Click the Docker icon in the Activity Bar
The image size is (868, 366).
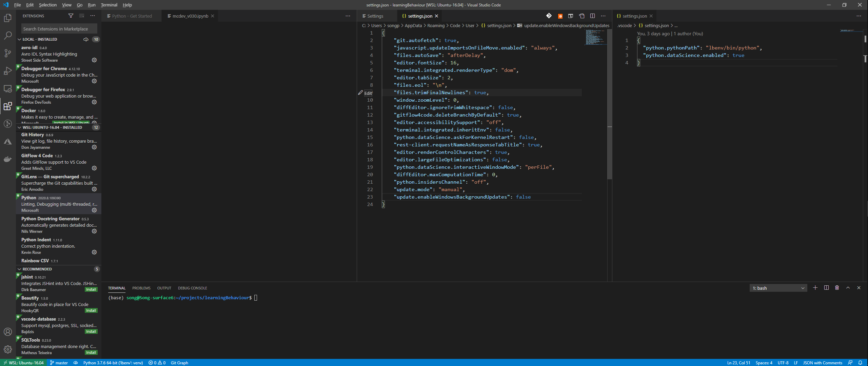click(7, 159)
